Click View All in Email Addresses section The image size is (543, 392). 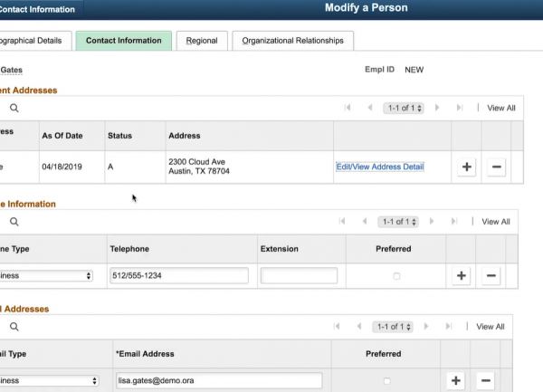point(490,327)
